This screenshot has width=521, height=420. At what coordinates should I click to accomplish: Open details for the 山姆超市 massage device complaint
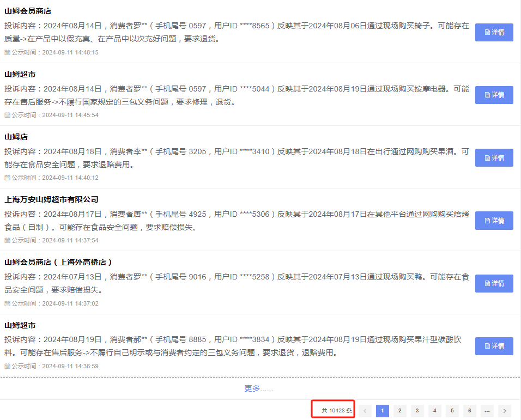(x=494, y=94)
